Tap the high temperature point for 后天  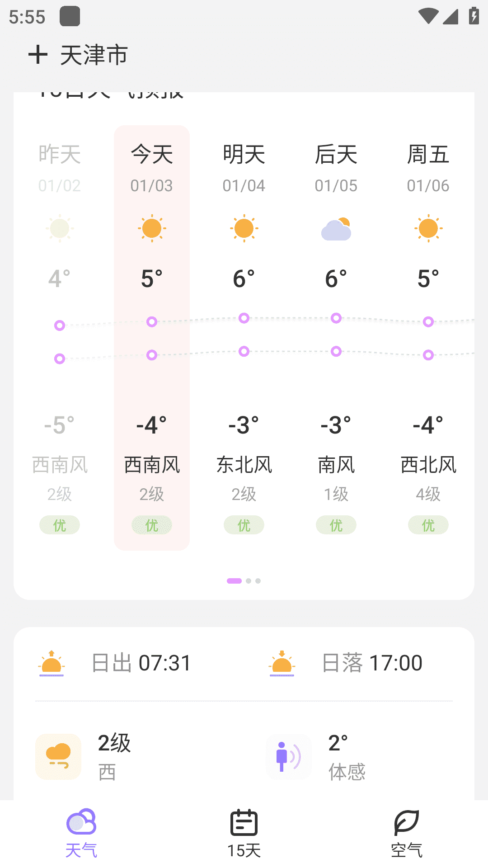coord(336,318)
